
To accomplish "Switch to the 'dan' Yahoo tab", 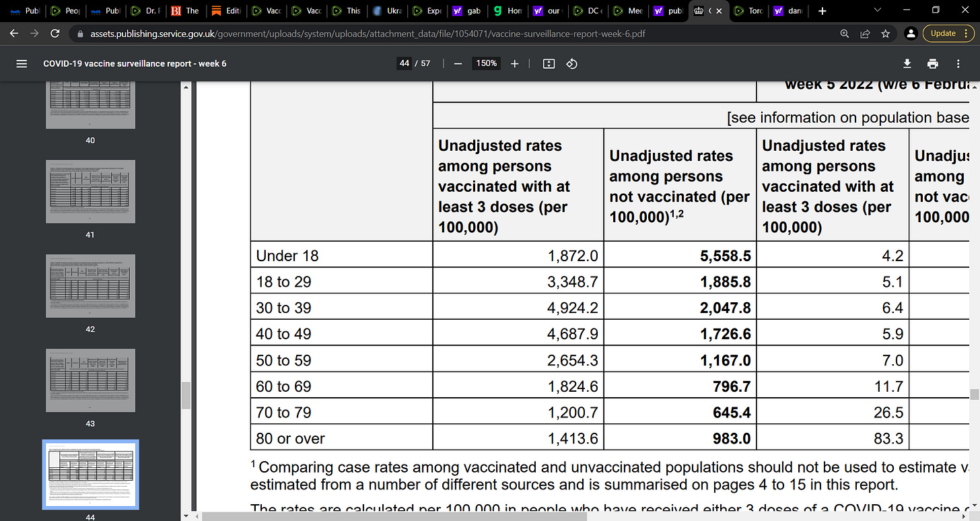I will pos(788,11).
